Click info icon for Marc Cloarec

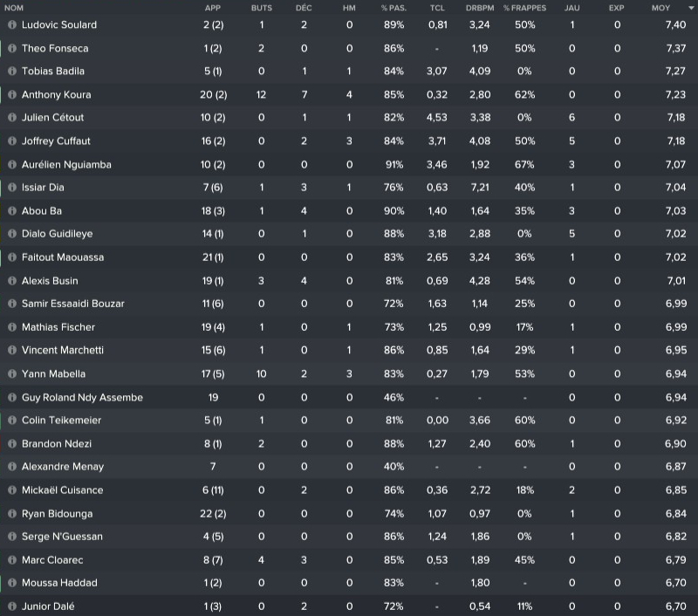(x=12, y=560)
